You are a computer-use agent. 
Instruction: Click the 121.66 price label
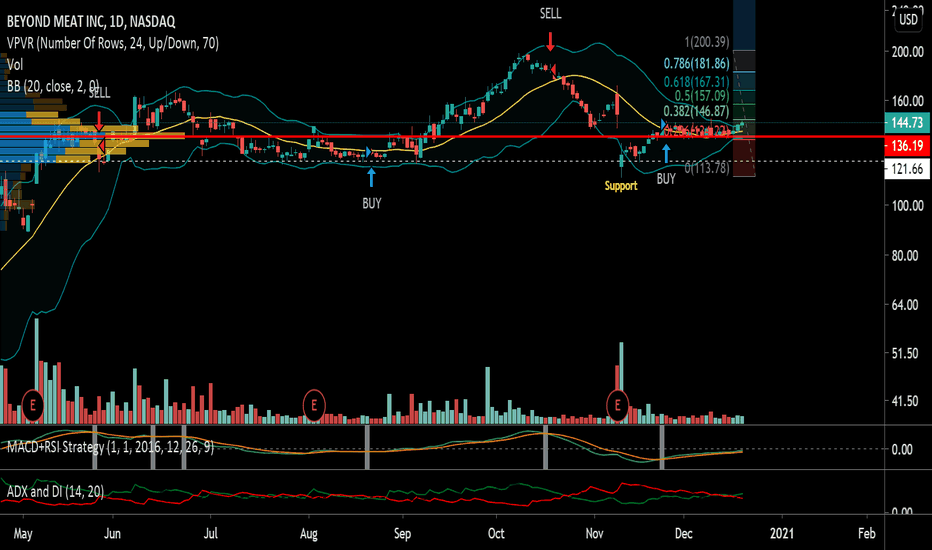[x=907, y=169]
